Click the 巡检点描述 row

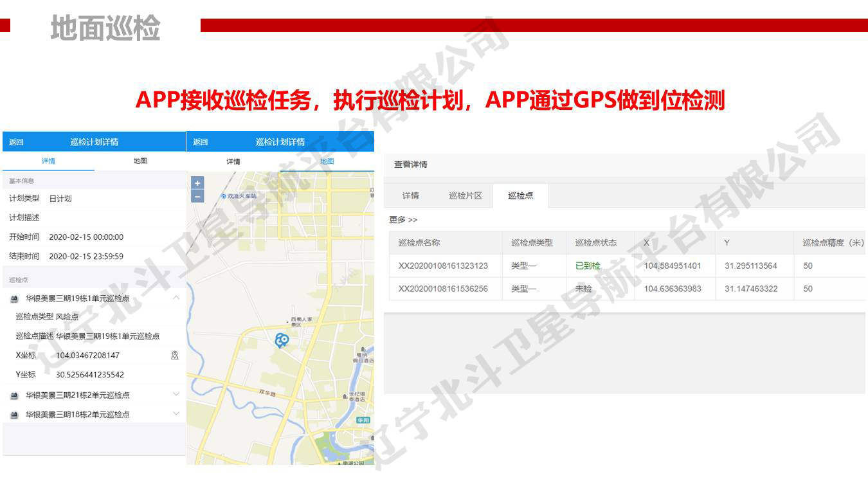[x=94, y=336]
